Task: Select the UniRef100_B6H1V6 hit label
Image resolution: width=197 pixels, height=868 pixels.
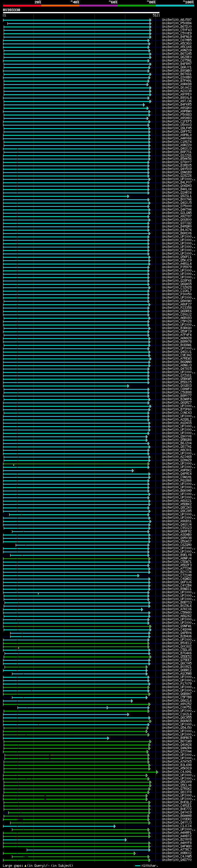Action: coord(177,233)
